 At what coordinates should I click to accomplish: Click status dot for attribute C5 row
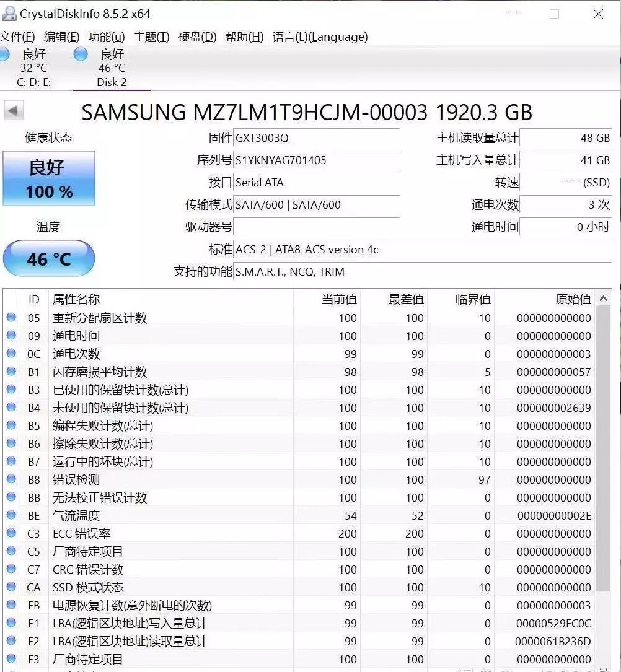pos(11,551)
